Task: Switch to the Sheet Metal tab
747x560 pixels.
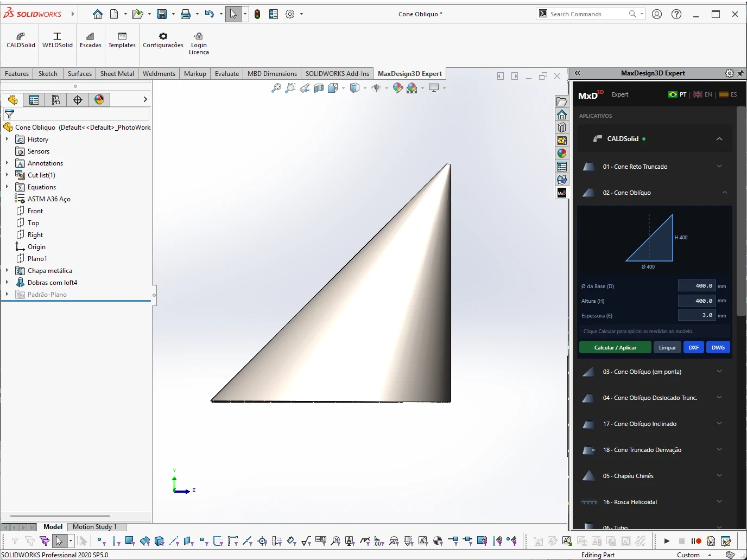Action: [117, 74]
